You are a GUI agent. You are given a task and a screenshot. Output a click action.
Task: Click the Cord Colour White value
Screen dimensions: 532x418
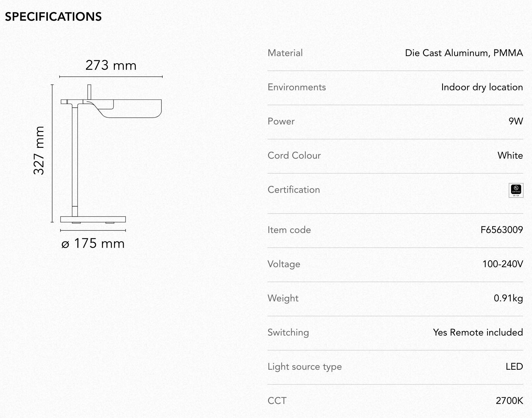pyautogui.click(x=510, y=155)
